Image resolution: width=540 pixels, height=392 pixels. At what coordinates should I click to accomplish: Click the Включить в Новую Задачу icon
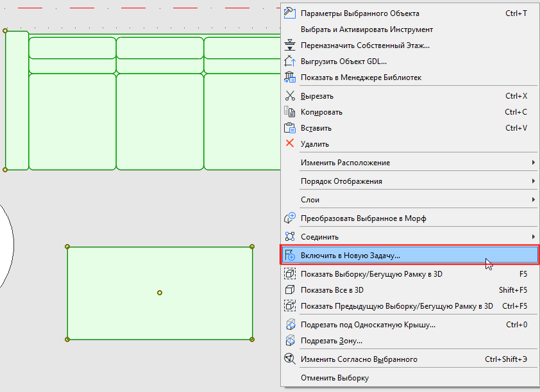290,256
